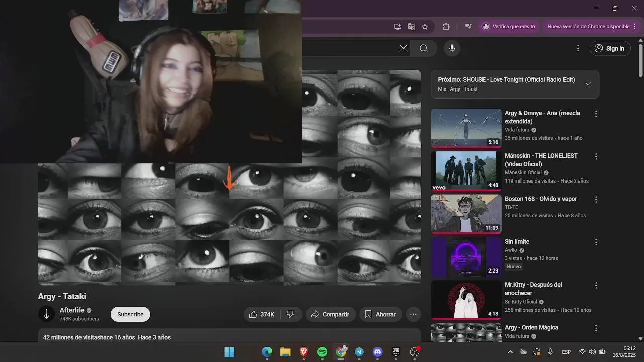Click the 'Mix - Argy - Tataki' subtitle

(457, 89)
